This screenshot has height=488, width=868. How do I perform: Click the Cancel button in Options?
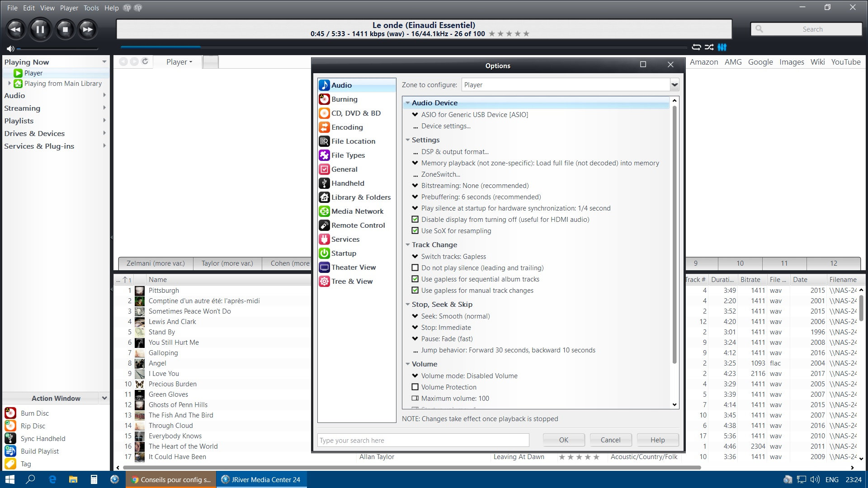tap(610, 440)
